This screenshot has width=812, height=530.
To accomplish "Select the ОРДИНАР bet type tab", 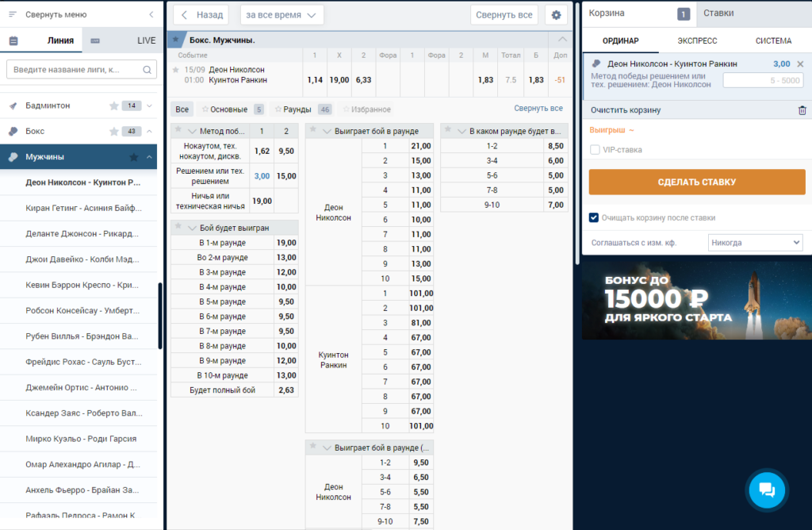I will point(620,41).
